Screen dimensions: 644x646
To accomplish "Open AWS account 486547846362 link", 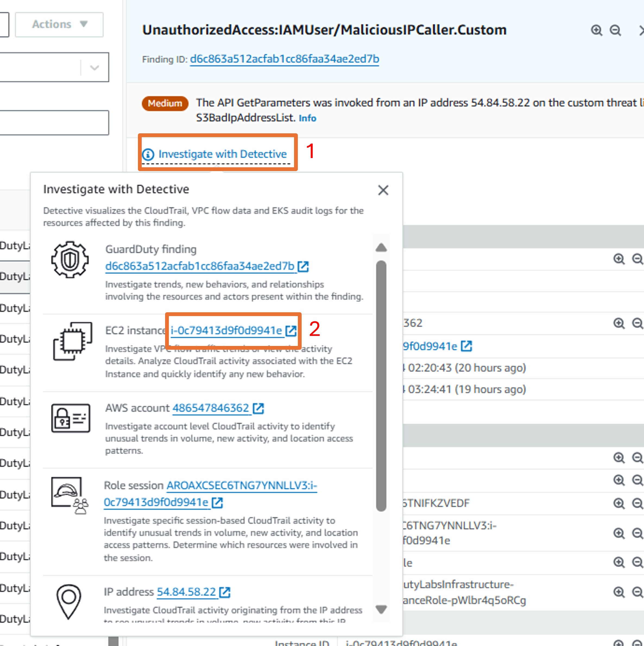I will click(211, 408).
